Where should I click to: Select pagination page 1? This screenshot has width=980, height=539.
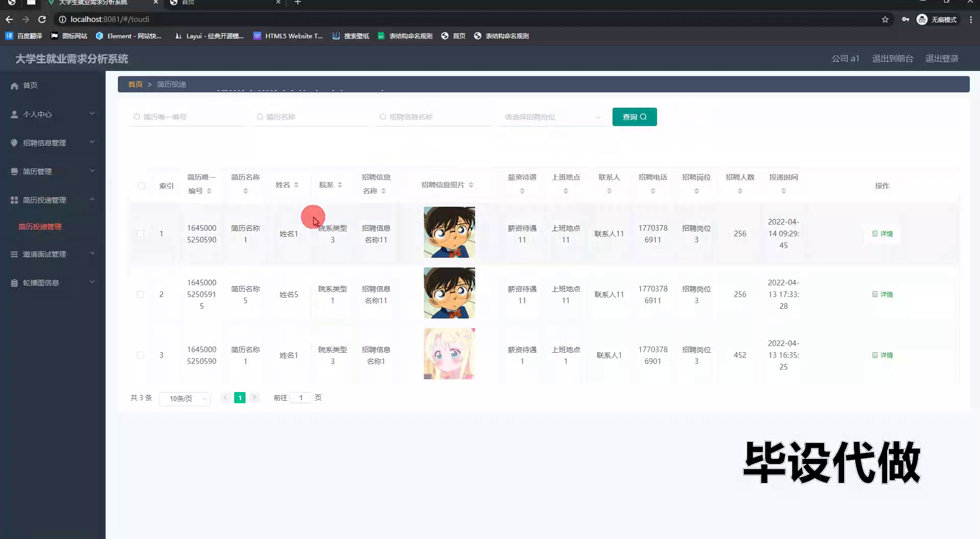point(240,398)
